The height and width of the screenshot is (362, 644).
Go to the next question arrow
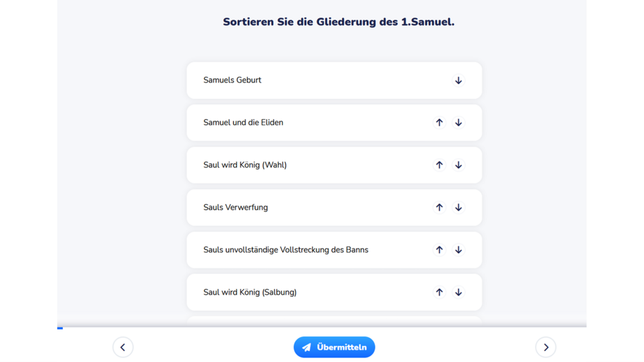click(x=546, y=348)
